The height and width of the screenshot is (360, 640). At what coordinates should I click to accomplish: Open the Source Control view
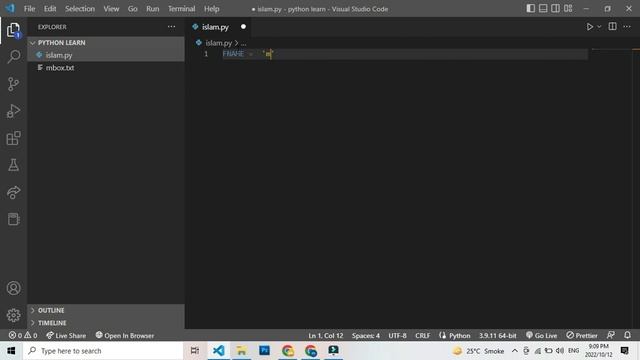pyautogui.click(x=13, y=84)
